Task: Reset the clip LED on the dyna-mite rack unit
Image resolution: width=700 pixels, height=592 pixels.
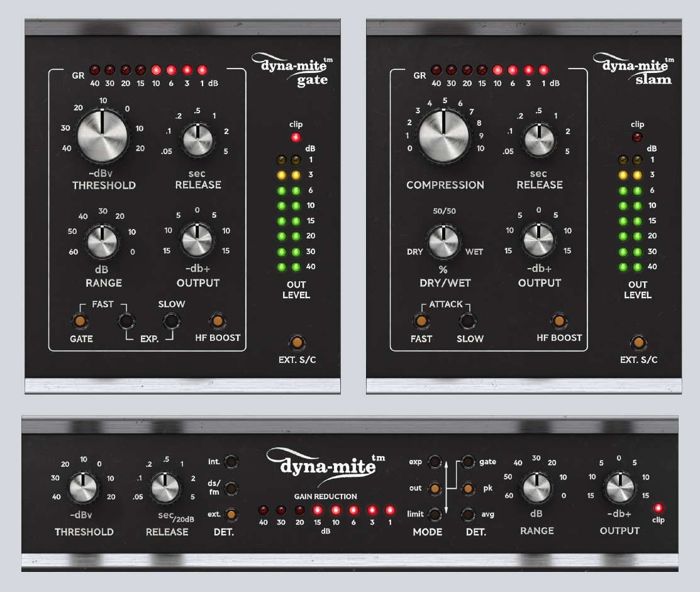Action: click(x=658, y=508)
